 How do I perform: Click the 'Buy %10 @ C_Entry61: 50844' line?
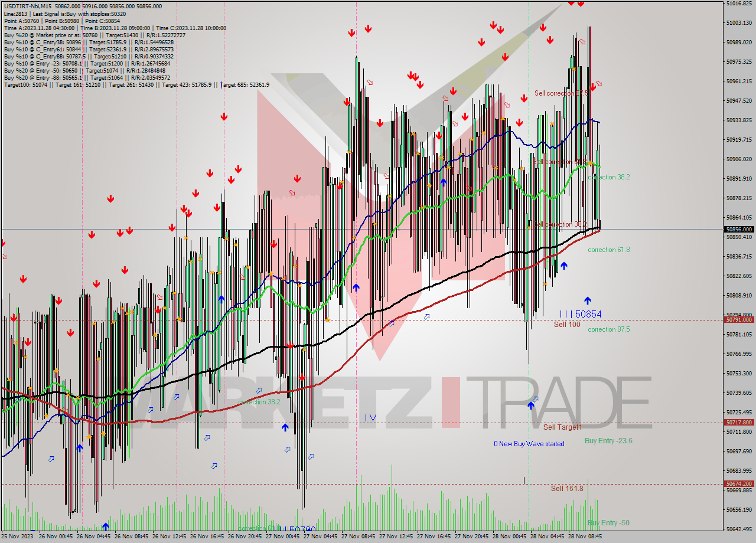(x=89, y=49)
